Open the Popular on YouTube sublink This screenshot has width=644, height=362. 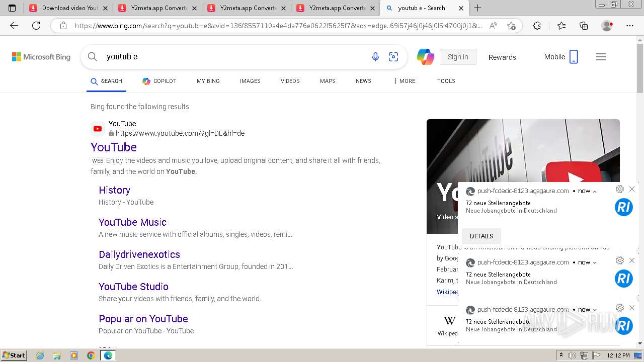(x=143, y=319)
